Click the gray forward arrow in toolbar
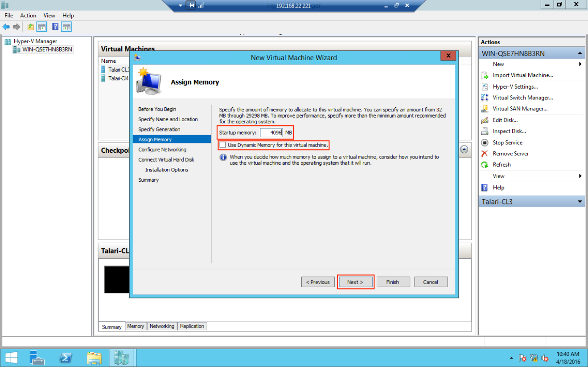Image resolution: width=588 pixels, height=367 pixels. tap(16, 27)
